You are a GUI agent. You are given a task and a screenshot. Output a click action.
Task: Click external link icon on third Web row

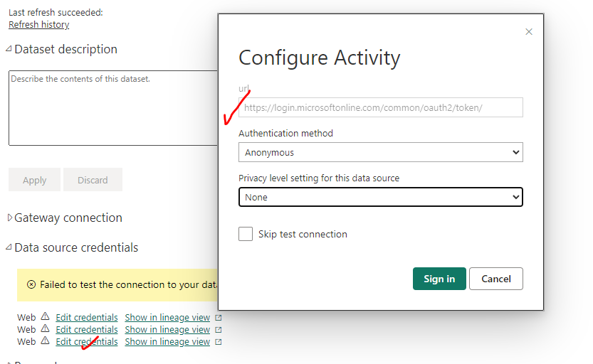[x=219, y=342]
